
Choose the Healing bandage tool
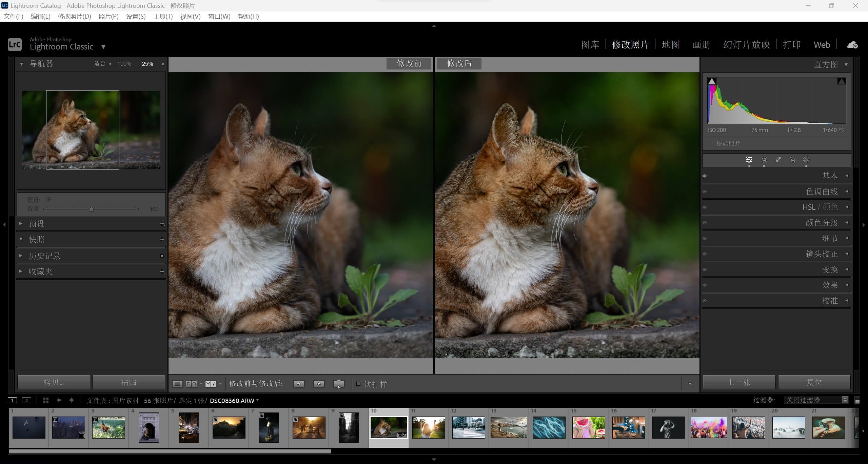(x=778, y=160)
